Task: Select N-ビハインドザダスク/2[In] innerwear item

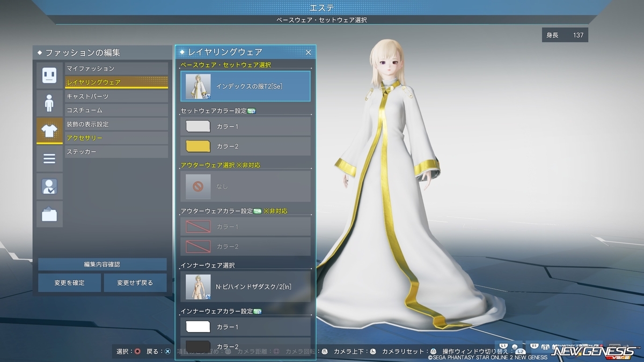Action: [245, 287]
